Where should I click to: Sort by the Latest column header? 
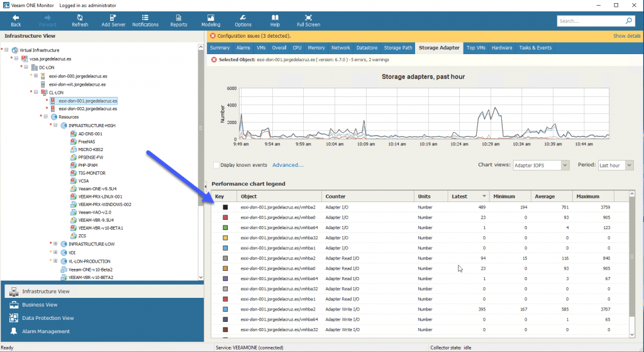(469, 196)
